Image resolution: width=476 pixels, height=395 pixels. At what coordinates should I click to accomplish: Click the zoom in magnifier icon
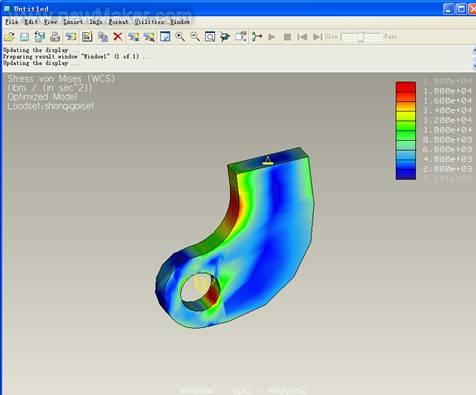tap(180, 36)
